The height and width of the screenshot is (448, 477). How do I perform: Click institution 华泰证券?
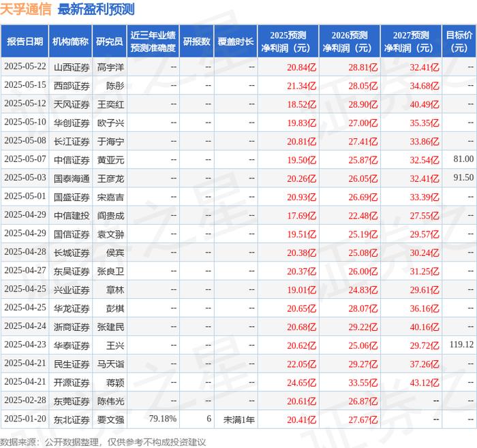click(72, 345)
